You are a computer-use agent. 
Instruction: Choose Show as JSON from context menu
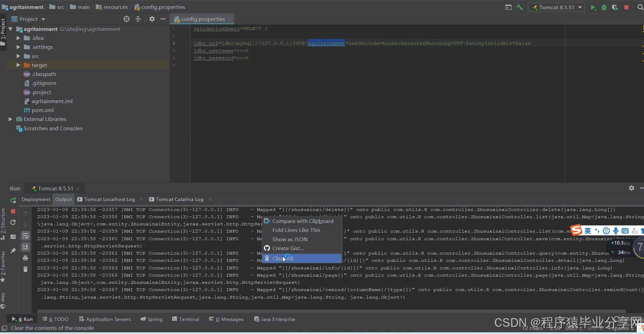click(x=302, y=240)
